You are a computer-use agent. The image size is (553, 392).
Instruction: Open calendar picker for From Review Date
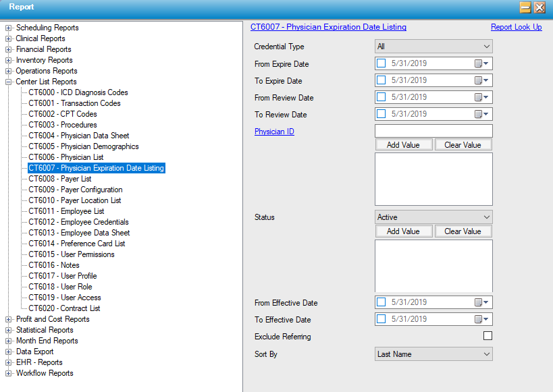click(481, 97)
